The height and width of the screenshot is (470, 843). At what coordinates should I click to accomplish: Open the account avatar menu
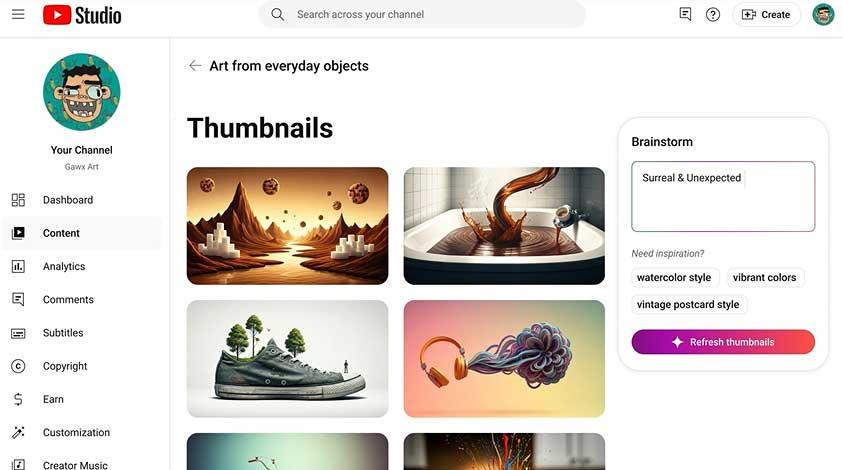[823, 15]
